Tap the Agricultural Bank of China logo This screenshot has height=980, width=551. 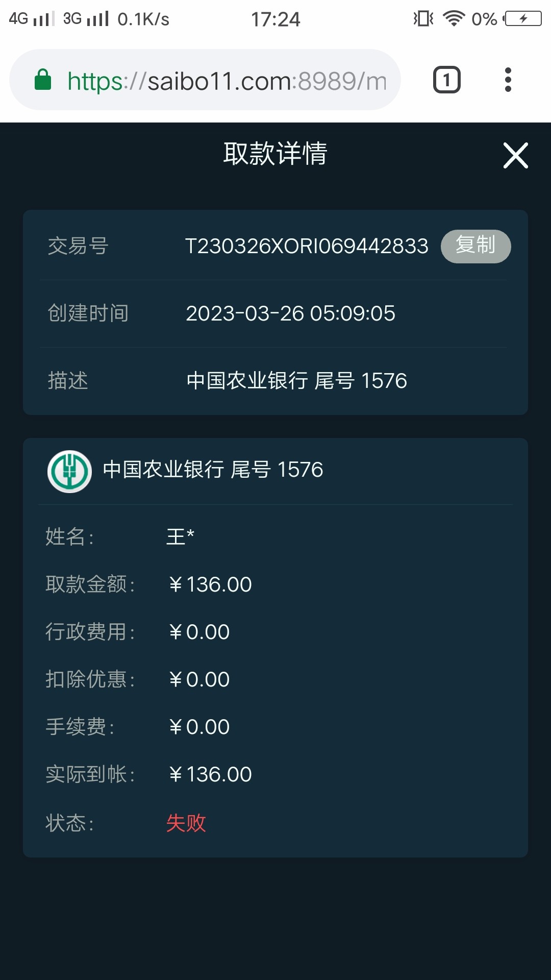coord(69,471)
